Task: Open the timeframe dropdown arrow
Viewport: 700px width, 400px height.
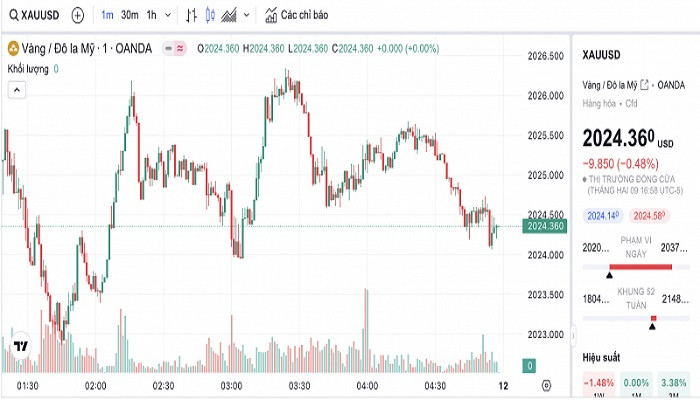Action: pos(167,16)
